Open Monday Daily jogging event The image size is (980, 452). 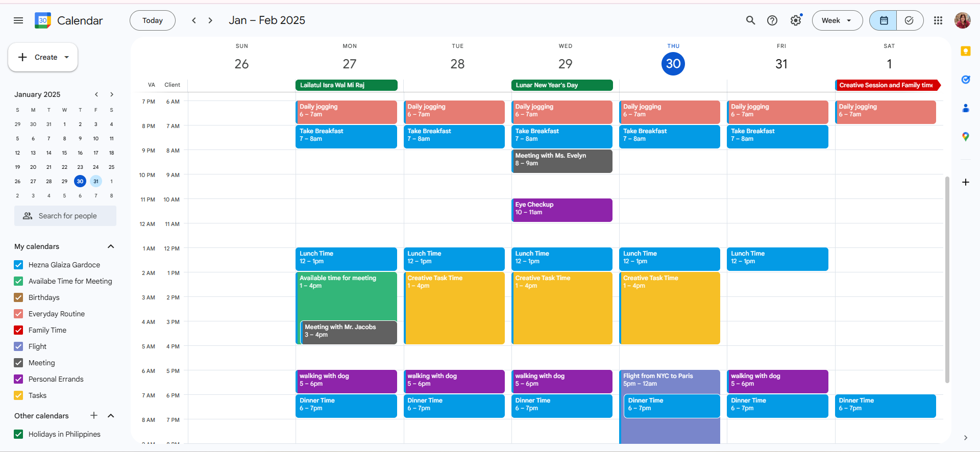click(x=347, y=112)
